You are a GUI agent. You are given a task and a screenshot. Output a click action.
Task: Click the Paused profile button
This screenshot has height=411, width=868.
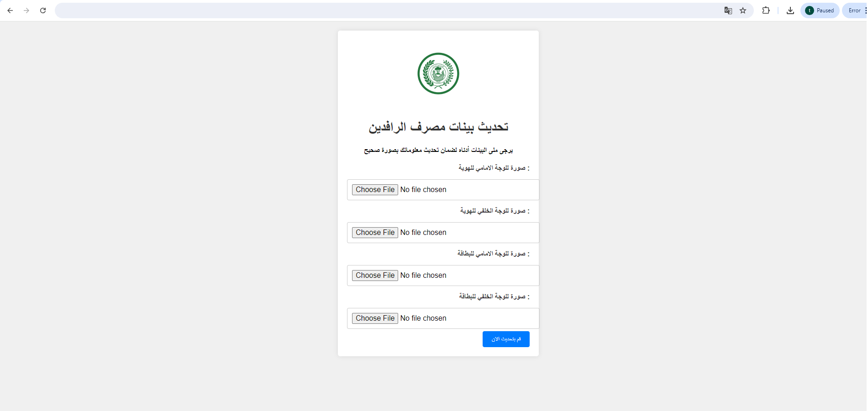point(820,10)
